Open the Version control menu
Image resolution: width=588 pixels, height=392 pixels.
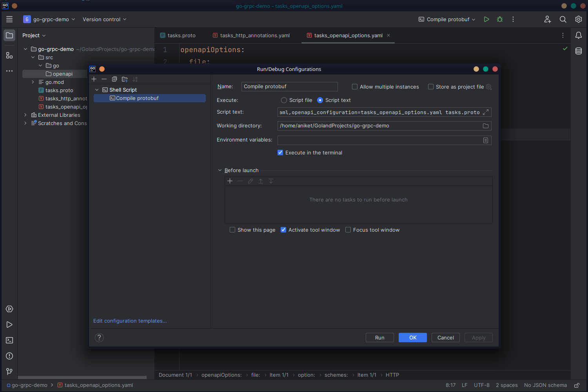[104, 19]
